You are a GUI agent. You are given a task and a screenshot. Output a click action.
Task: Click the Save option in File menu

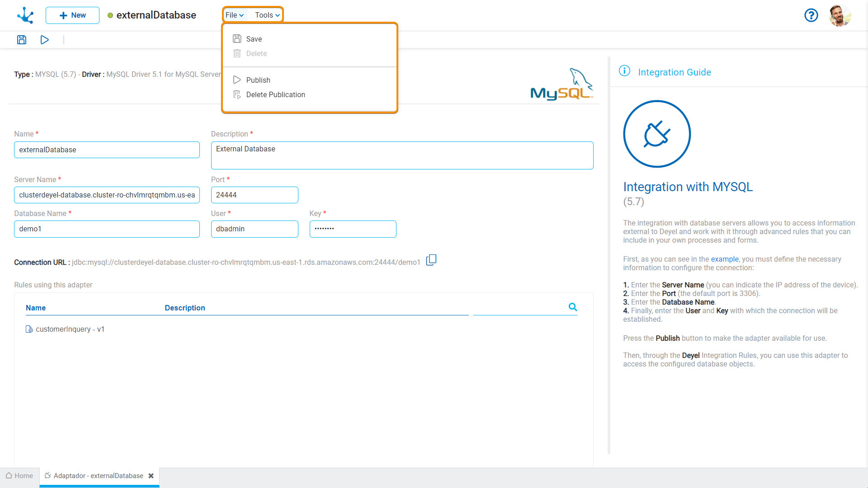tap(254, 38)
